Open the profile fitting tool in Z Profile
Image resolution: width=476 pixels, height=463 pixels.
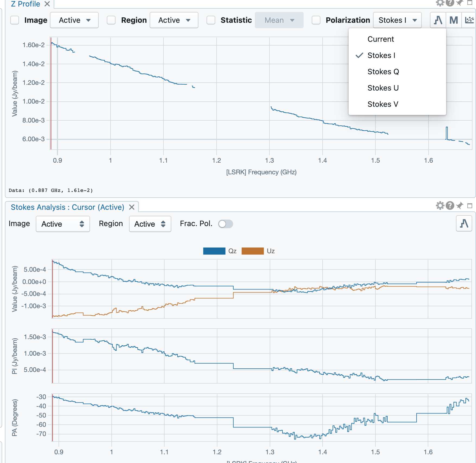(469, 20)
